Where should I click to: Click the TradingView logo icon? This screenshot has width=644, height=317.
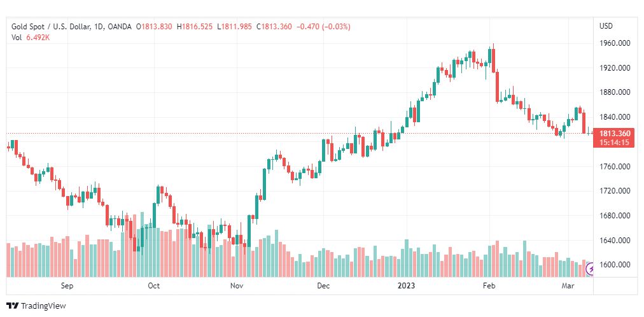12,306
